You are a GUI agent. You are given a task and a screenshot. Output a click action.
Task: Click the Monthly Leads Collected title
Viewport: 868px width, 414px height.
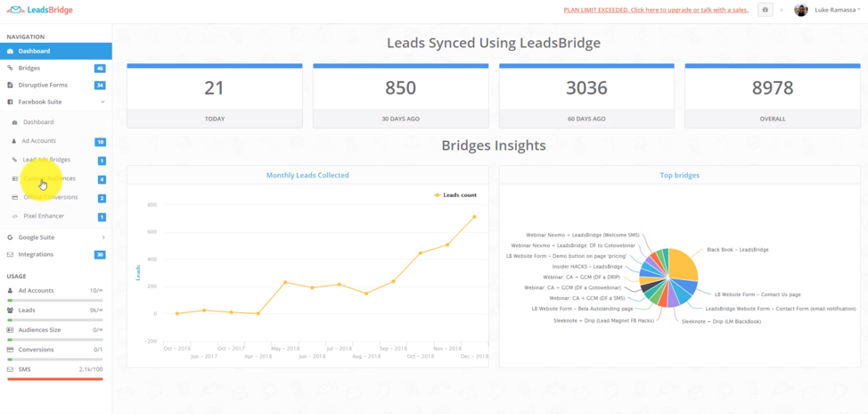[307, 175]
